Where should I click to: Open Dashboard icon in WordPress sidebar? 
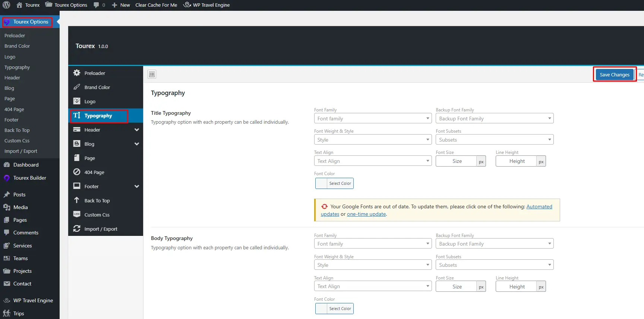7,165
